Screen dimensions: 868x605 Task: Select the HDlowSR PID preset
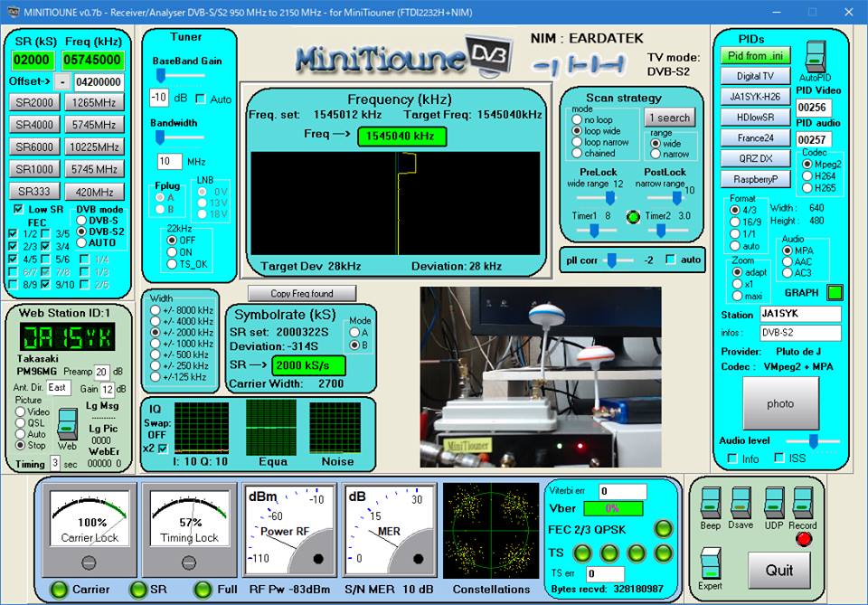point(755,118)
